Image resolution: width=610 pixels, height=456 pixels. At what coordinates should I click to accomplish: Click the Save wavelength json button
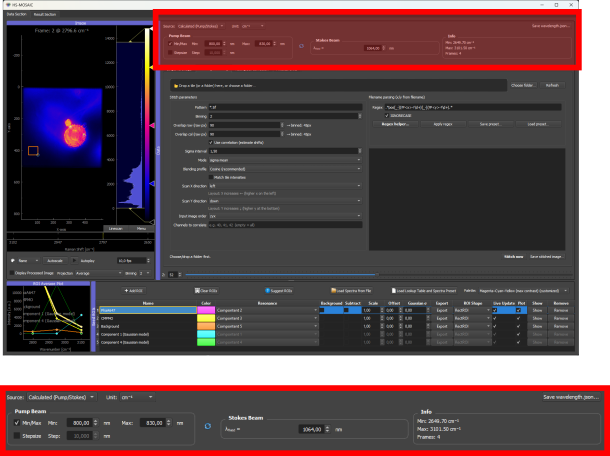[571, 397]
